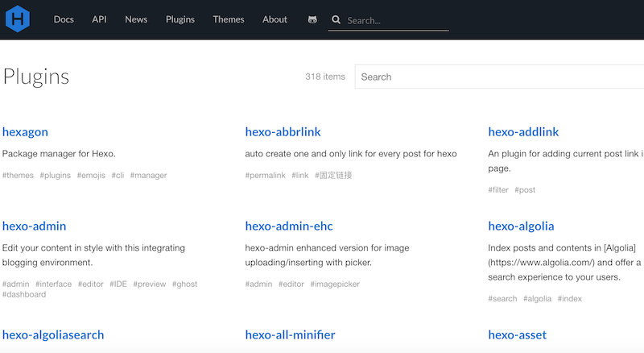
Task: Filter by the #manager tag
Action: click(148, 175)
